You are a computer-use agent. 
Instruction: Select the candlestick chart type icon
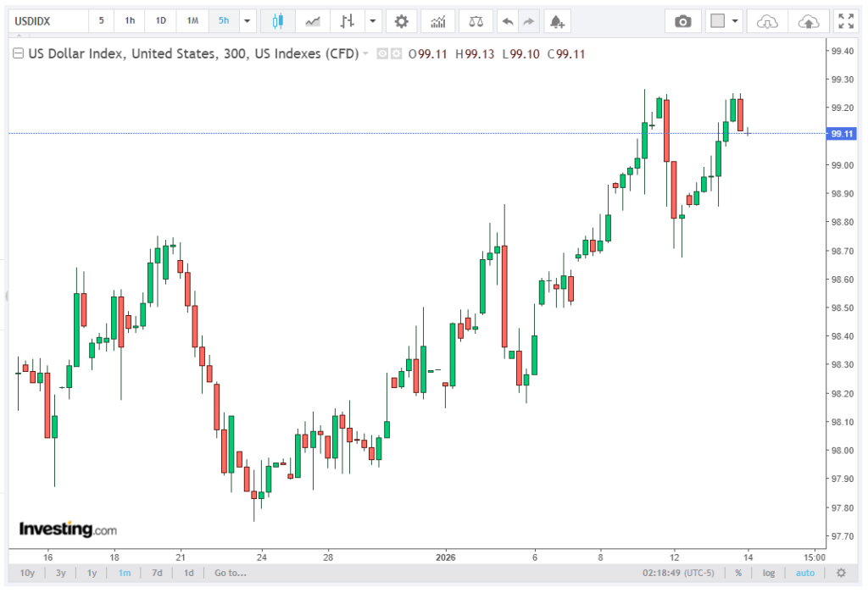point(276,21)
